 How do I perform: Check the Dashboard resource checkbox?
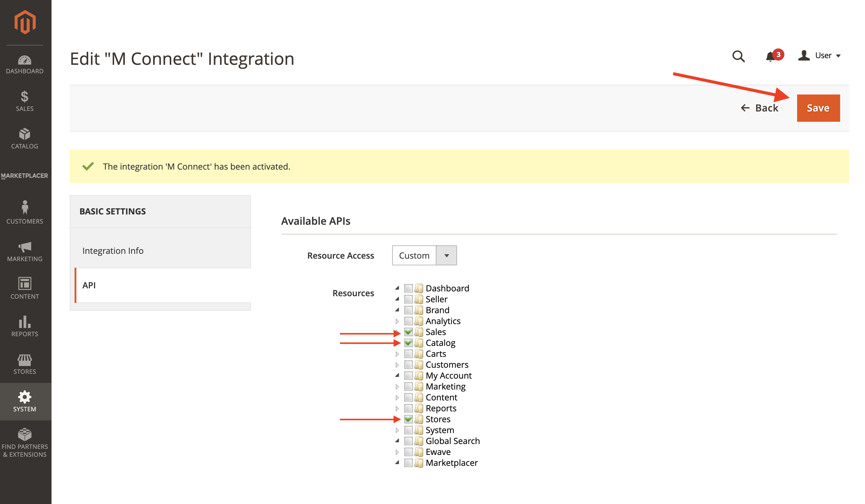coord(408,288)
